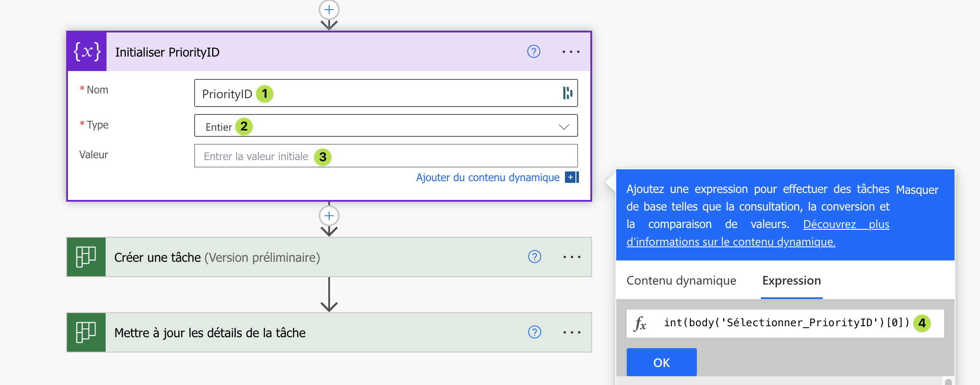Click the icon inside the Nom field
Screen dimensions: 980x385
point(568,93)
